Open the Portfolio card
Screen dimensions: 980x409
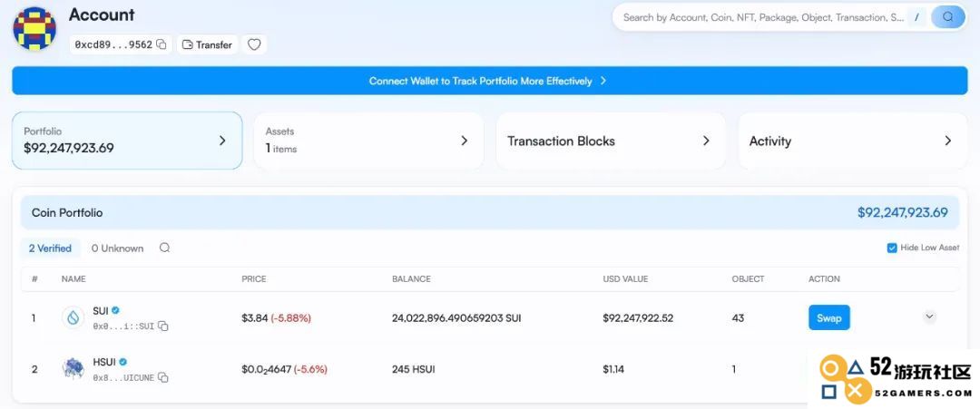click(127, 141)
